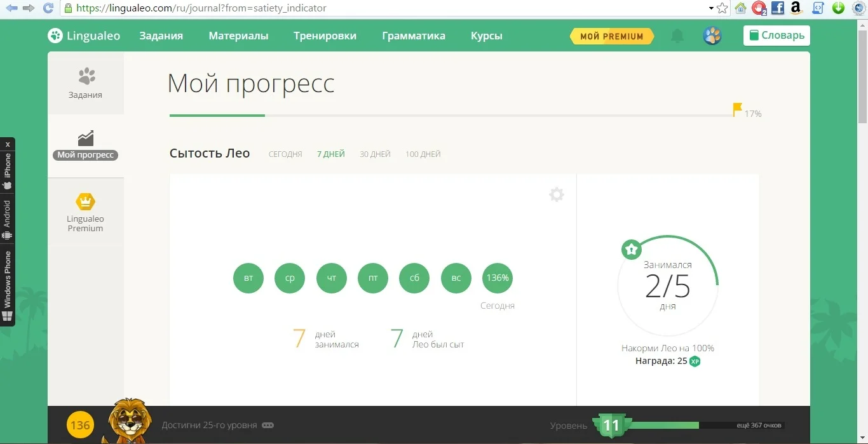The image size is (868, 444).
Task: Click the Сытость Лео heading
Action: [210, 153]
